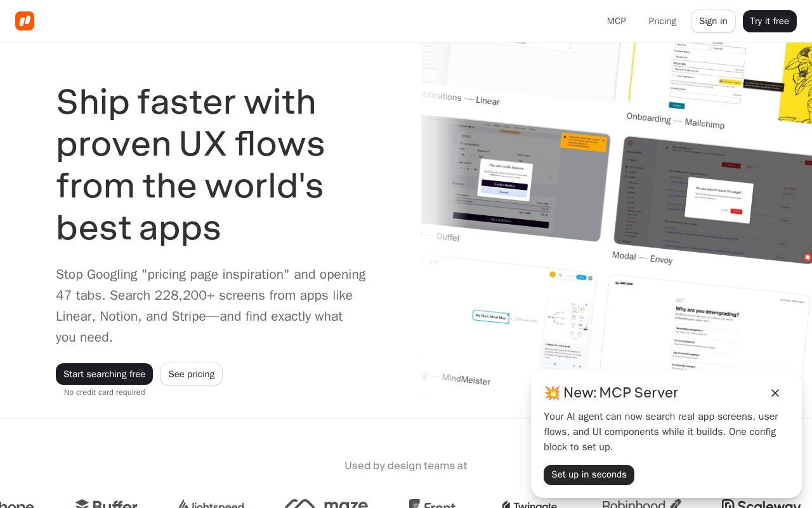
Task: Open the Duffel payment screenshot card
Action: click(x=515, y=179)
